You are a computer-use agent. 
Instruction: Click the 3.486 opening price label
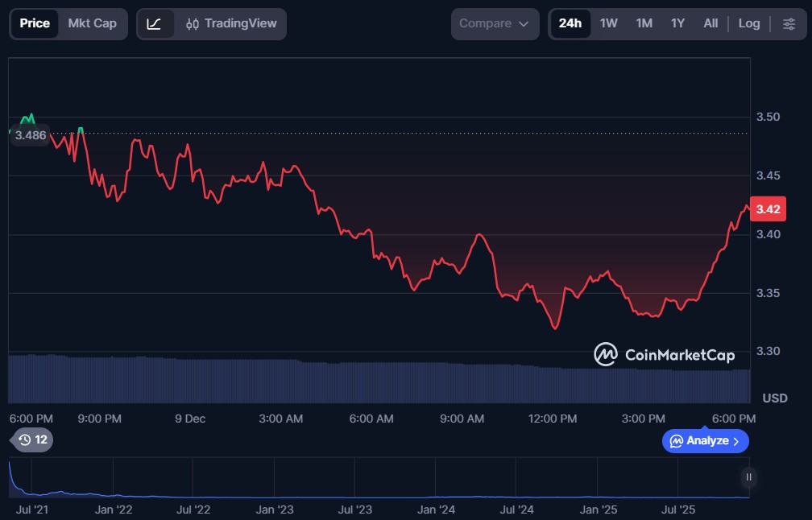coord(31,135)
